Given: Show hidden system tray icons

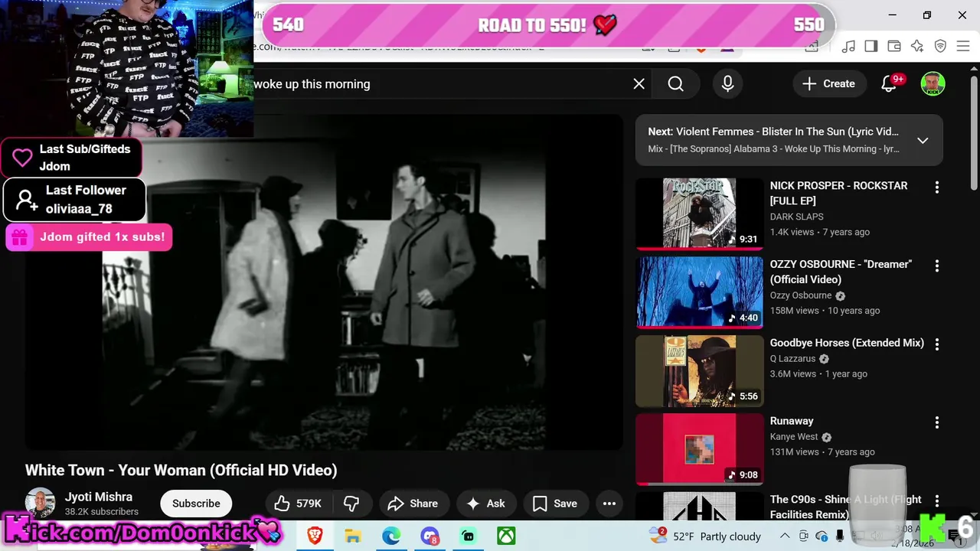Looking at the screenshot, I should point(785,536).
